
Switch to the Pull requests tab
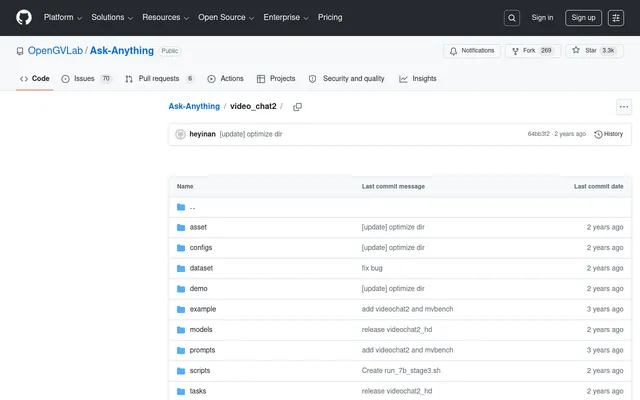tap(159, 79)
